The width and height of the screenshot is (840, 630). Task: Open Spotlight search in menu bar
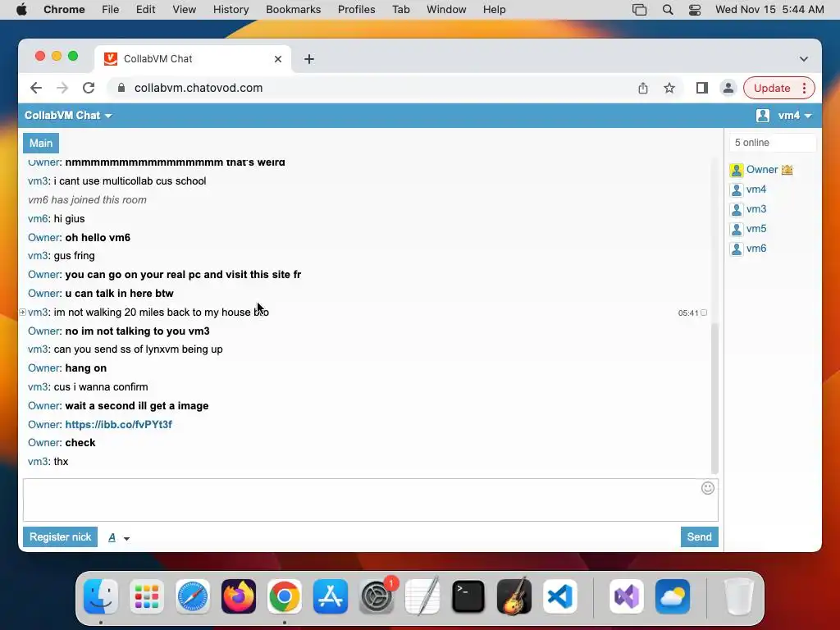[x=668, y=10]
